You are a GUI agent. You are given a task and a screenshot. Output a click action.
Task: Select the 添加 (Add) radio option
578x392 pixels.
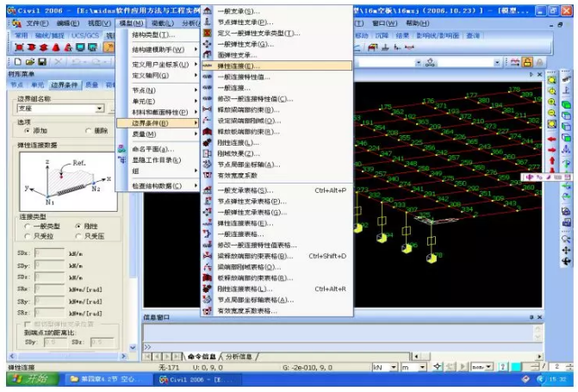(x=28, y=131)
